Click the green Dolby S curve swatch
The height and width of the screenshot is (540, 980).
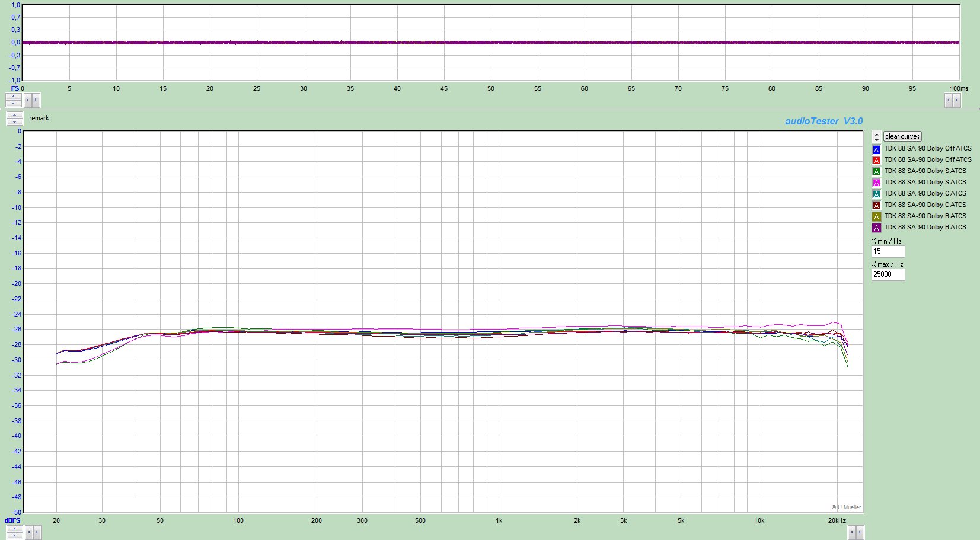pos(876,172)
